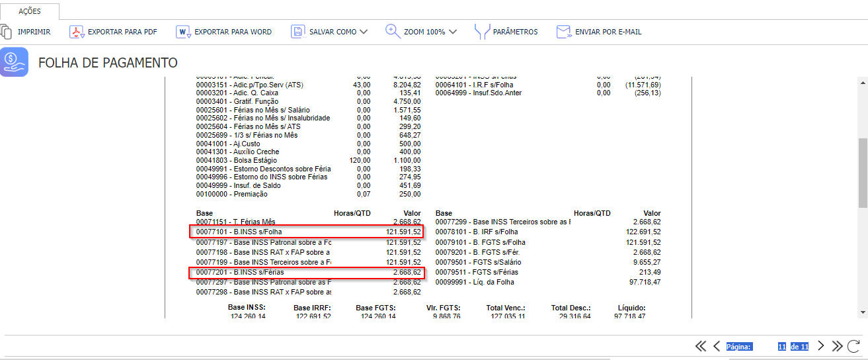Click the Base INSS: total label

[247, 308]
